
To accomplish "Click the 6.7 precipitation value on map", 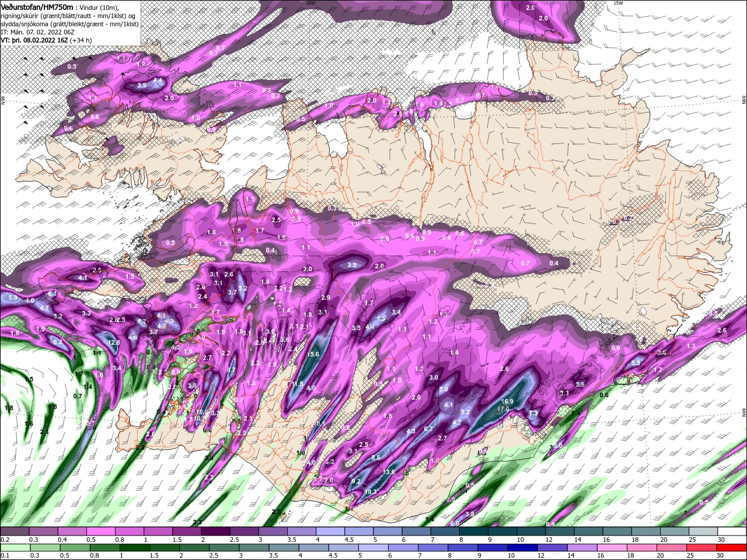I will 428,429.
